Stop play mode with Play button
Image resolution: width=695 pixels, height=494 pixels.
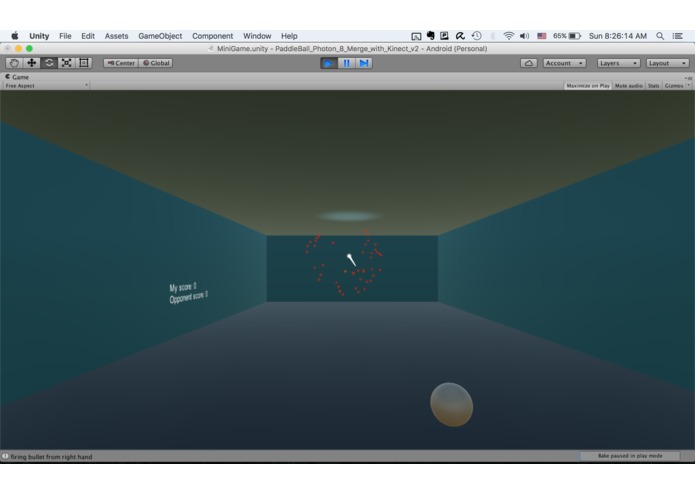point(329,63)
